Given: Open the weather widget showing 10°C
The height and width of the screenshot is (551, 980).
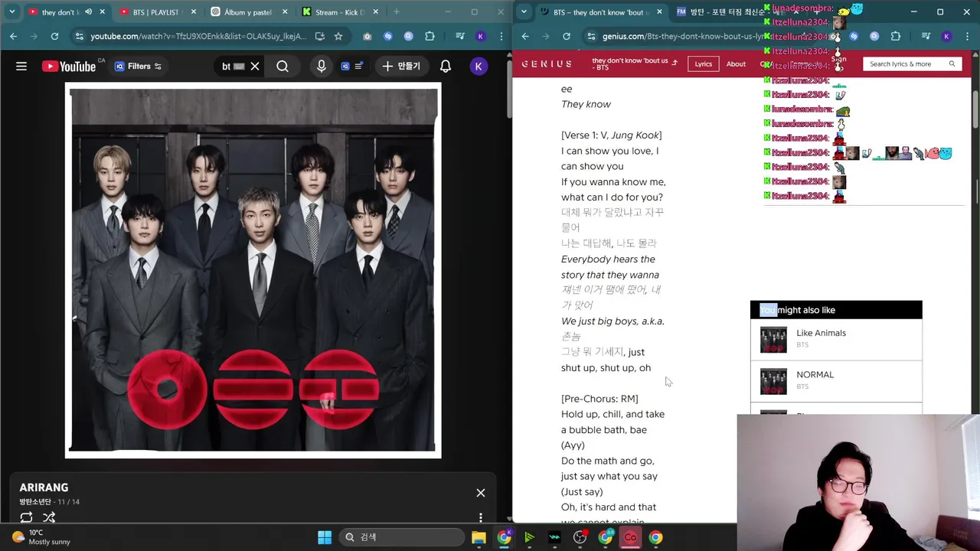Looking at the screenshot, I should (42, 537).
